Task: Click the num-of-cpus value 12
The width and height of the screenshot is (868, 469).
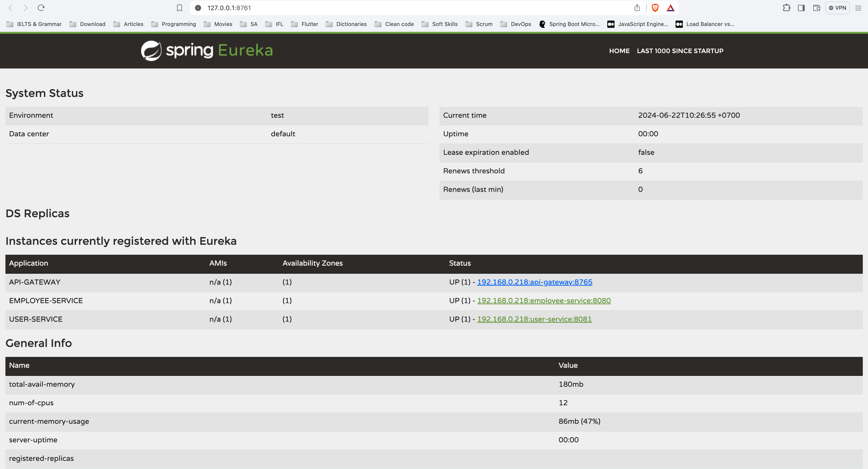Action: pos(563,403)
